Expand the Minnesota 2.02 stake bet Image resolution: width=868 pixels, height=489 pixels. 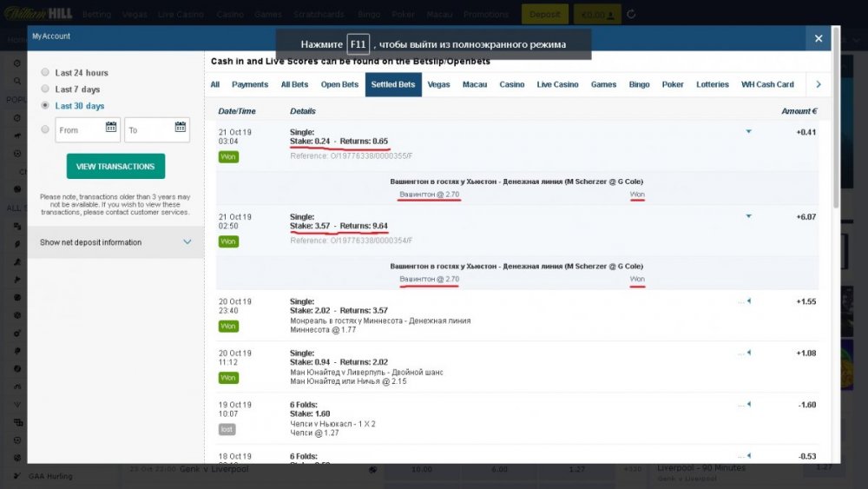pos(747,301)
